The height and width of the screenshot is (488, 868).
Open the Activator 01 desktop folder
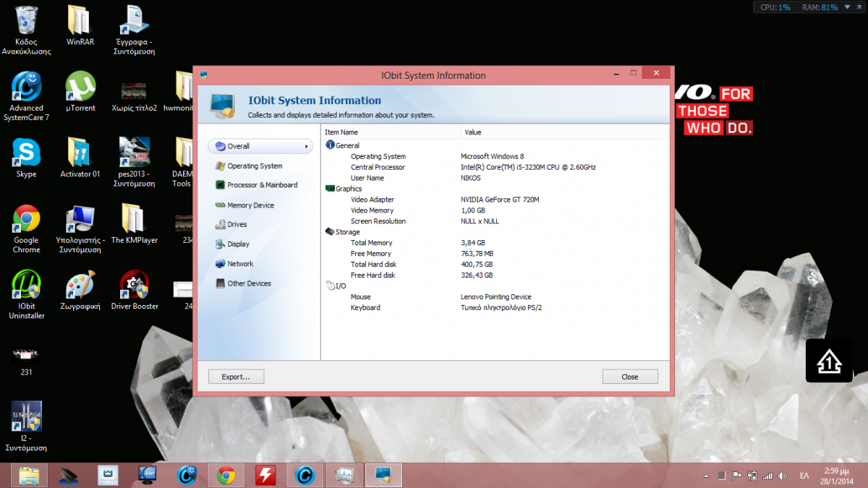pos(80,158)
